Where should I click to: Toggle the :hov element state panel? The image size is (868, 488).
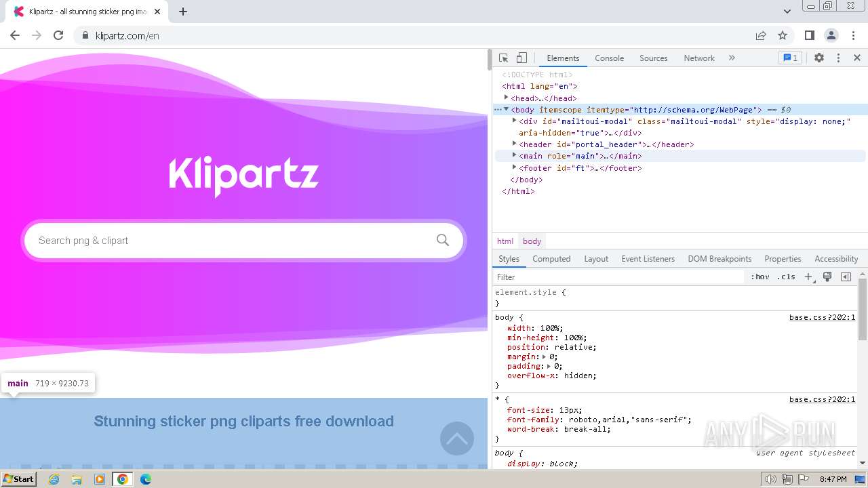point(760,277)
